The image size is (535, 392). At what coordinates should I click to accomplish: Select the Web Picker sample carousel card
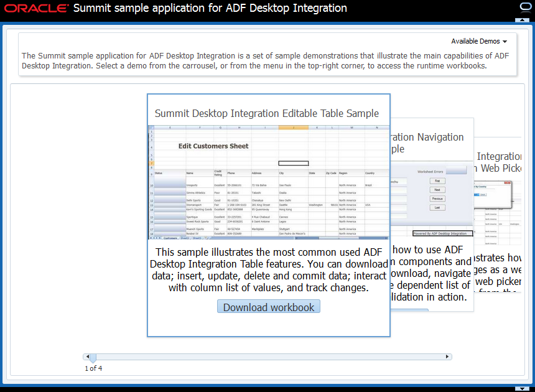point(498,215)
